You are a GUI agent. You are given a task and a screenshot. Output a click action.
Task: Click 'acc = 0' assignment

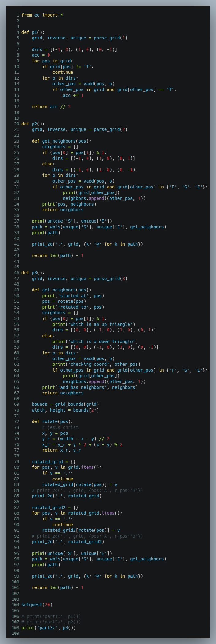coord(41,55)
